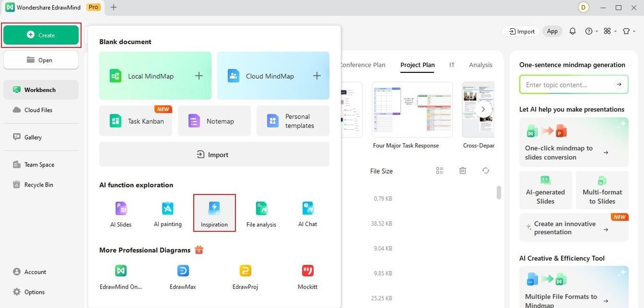Click the EdrawMind logo icon
The width and height of the screenshot is (644, 308).
(10, 7)
